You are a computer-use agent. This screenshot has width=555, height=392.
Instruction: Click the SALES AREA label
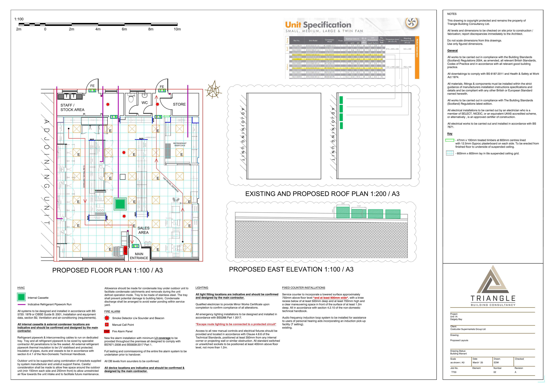click(143, 230)
